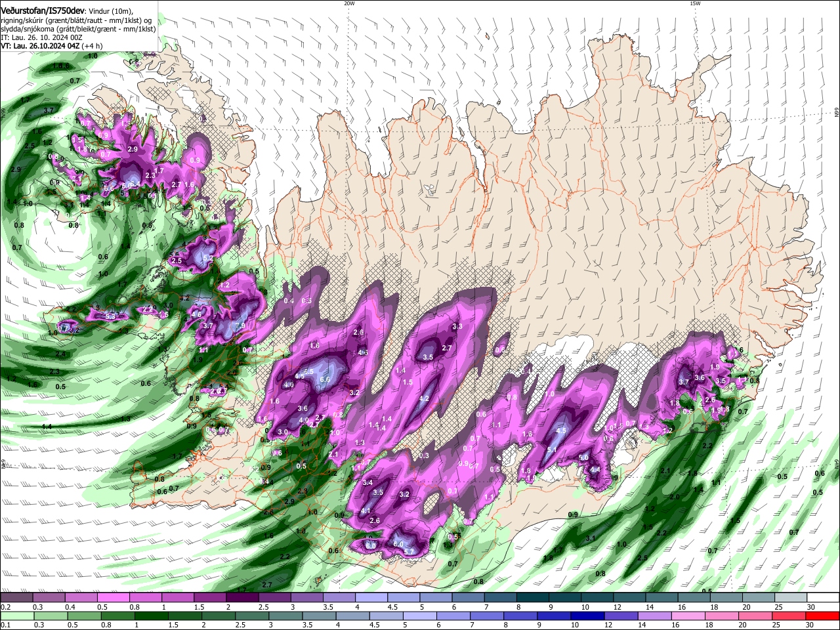Click the 20W longitude label on the top edge
The image size is (840, 630).
[349, 3]
